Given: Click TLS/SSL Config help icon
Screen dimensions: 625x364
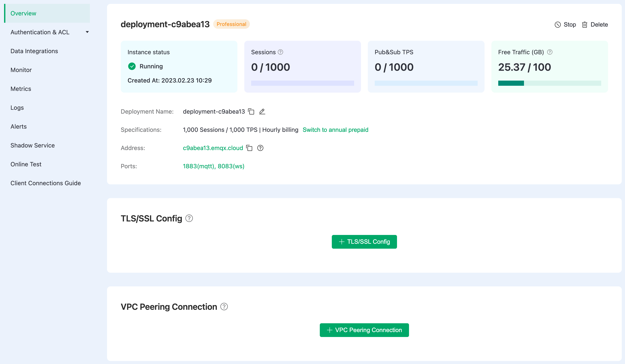Looking at the screenshot, I should [189, 218].
